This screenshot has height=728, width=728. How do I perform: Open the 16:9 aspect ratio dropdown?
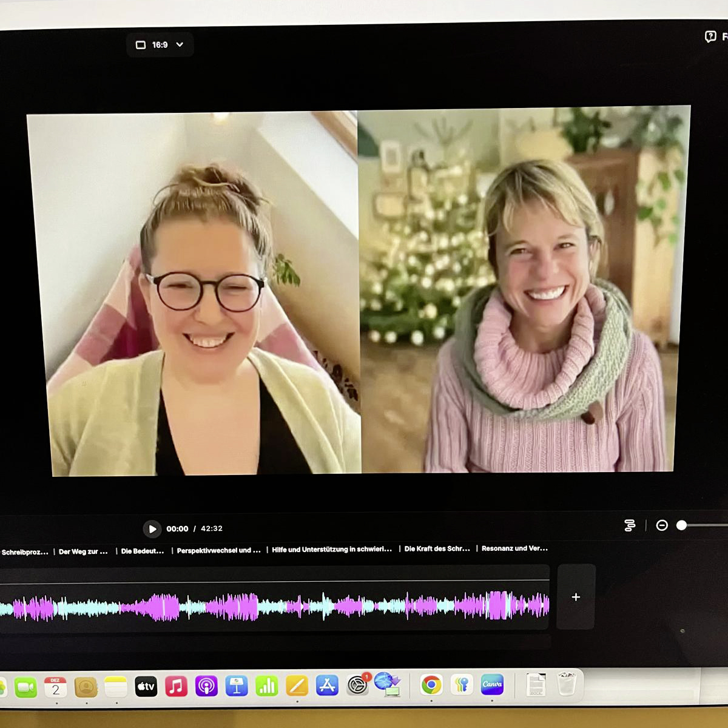pyautogui.click(x=160, y=45)
